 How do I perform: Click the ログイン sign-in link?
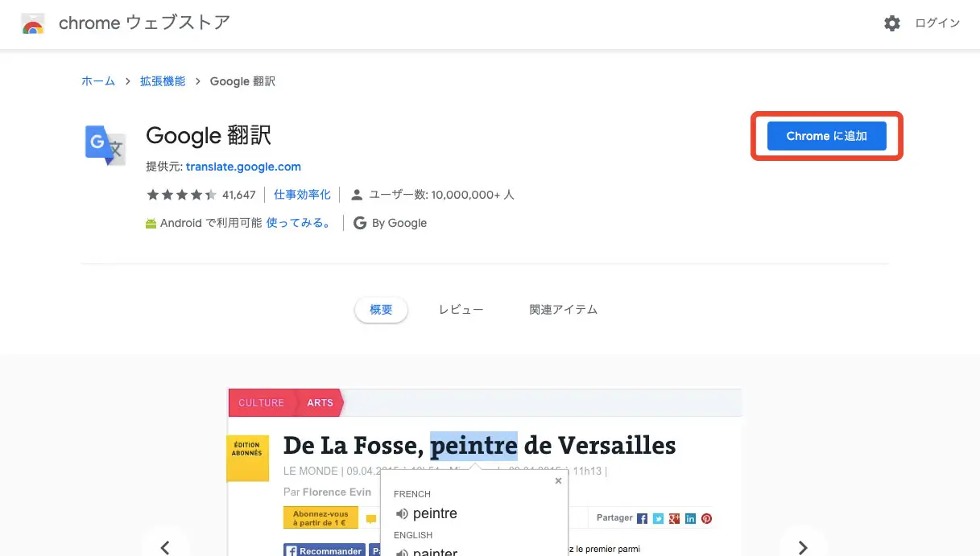937,23
